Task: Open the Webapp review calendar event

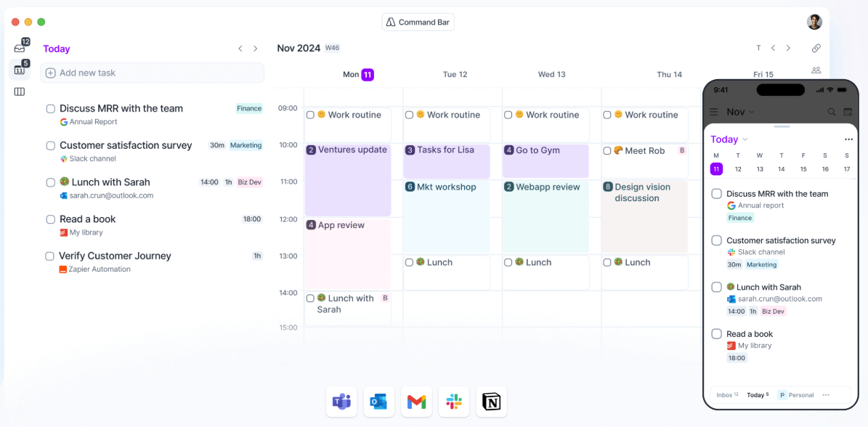Action: coord(545,216)
